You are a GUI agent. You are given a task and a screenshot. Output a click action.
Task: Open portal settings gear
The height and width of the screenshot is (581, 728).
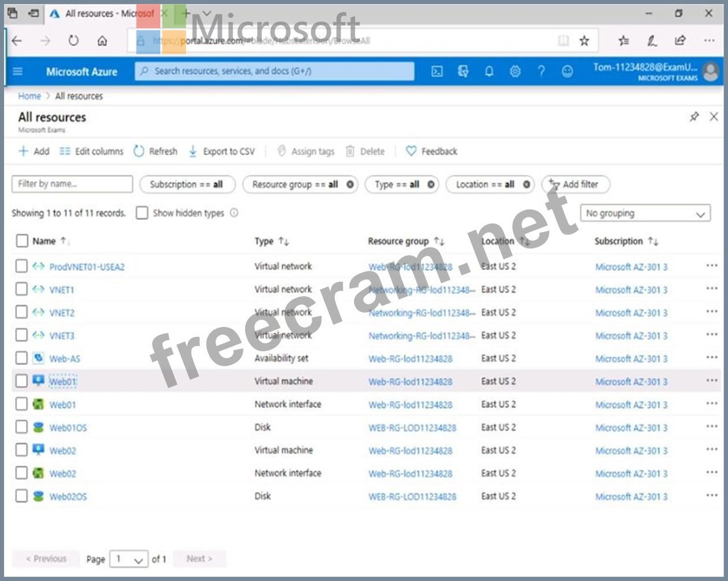pyautogui.click(x=515, y=71)
